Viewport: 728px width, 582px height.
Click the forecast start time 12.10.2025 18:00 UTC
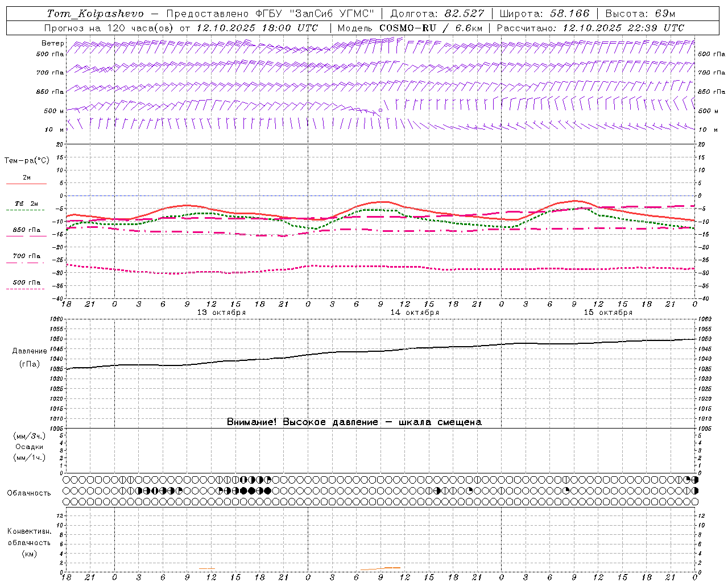257,28
